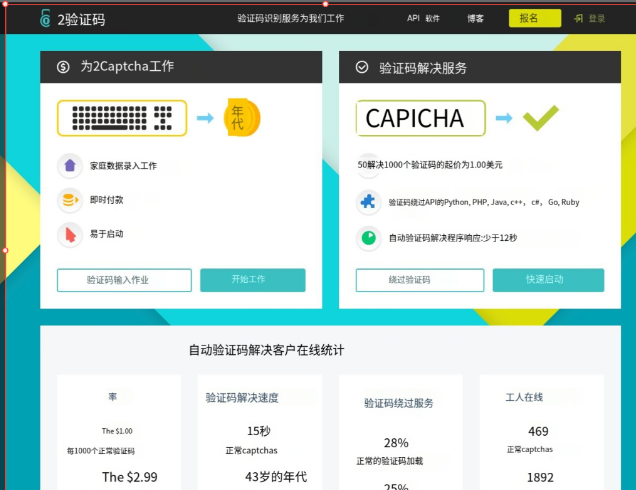
Task: Click the Python, PHP, Java API languages text
Action: pyautogui.click(x=484, y=202)
